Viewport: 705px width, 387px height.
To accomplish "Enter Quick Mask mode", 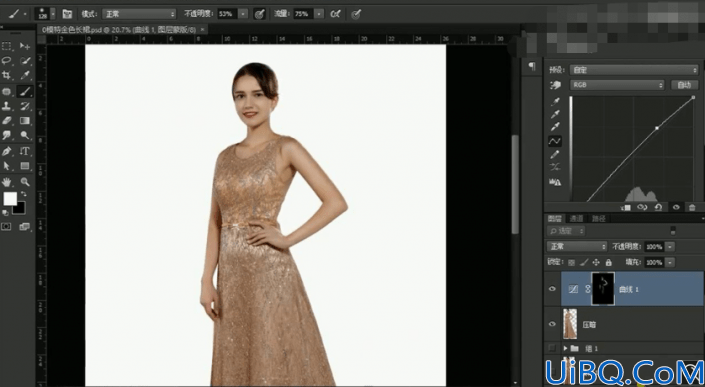I will [6, 227].
